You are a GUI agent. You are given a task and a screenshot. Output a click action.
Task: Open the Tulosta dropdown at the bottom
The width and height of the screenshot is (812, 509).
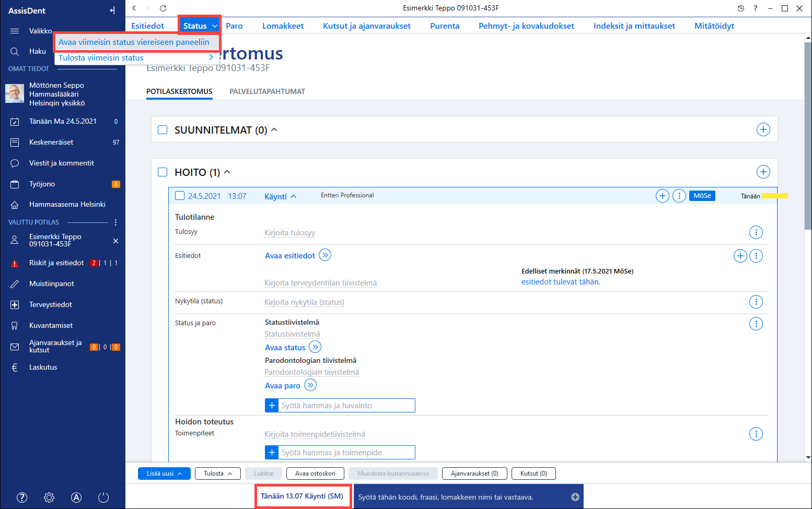point(218,474)
